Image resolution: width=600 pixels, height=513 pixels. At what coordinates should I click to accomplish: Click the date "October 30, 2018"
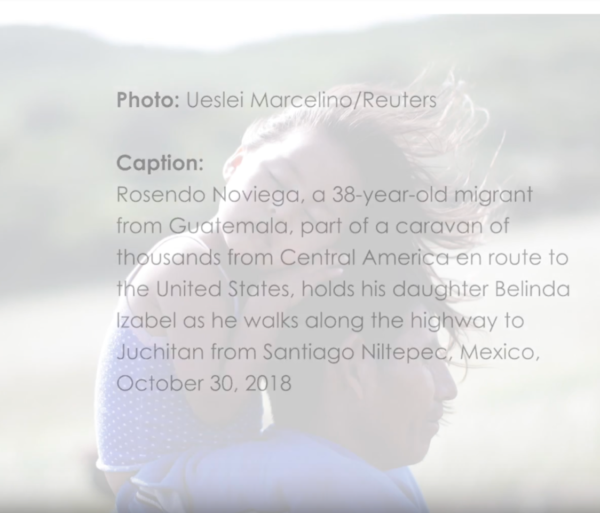tap(204, 383)
